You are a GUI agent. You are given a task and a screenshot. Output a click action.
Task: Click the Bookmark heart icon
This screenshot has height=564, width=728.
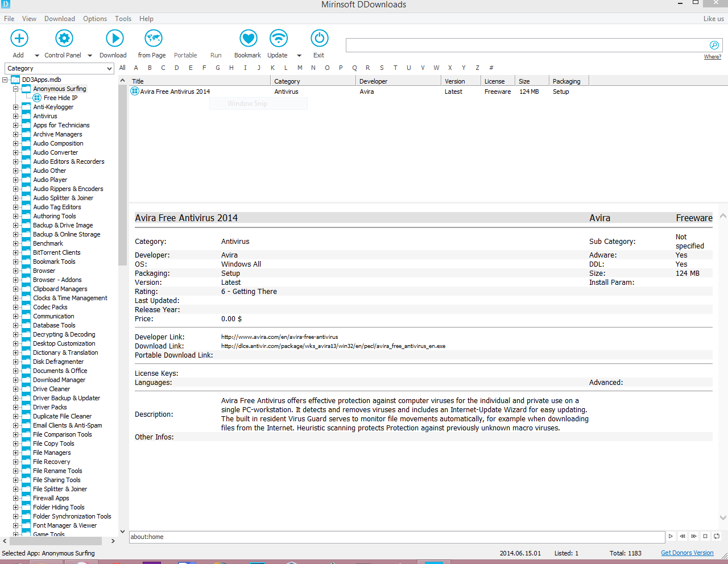click(x=248, y=38)
